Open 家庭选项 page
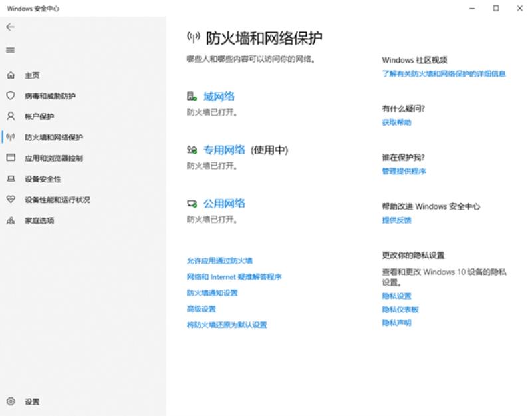 tap(39, 221)
